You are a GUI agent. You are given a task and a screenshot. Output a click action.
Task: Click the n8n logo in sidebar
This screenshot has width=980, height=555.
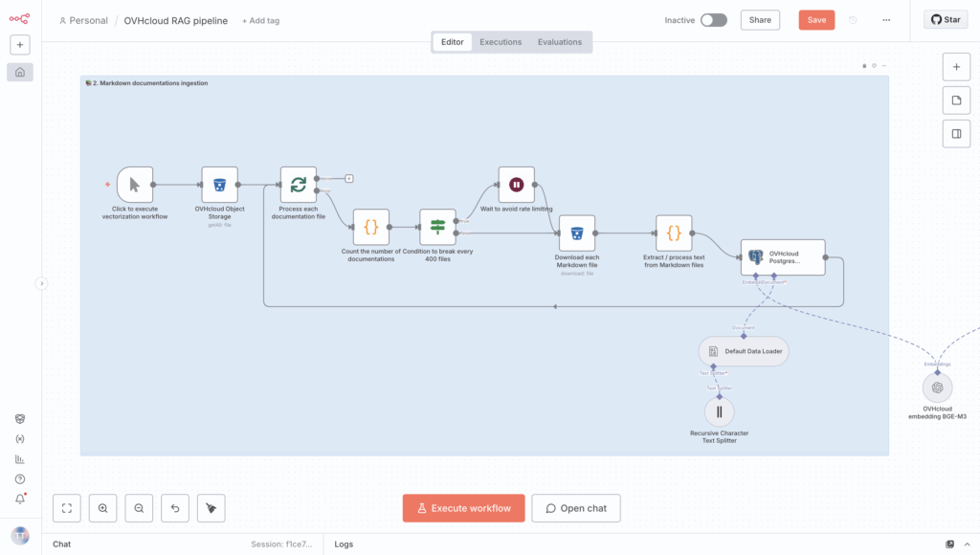coord(19,18)
